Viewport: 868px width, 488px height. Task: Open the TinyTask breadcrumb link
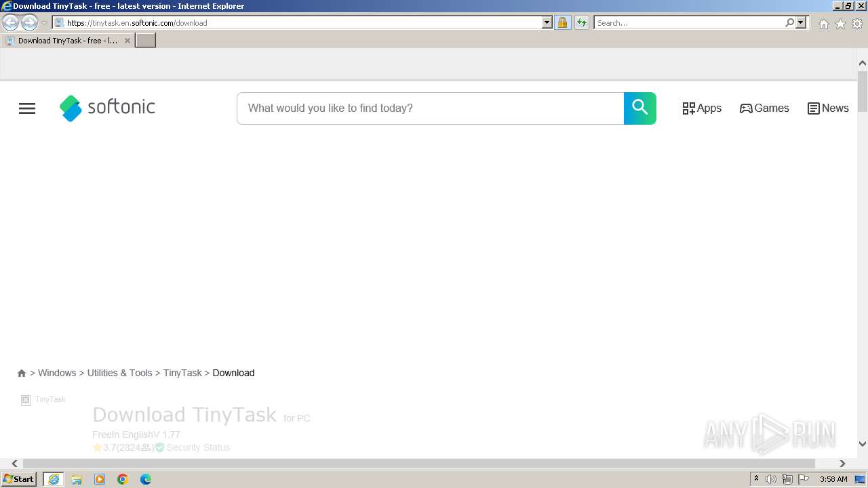click(182, 373)
